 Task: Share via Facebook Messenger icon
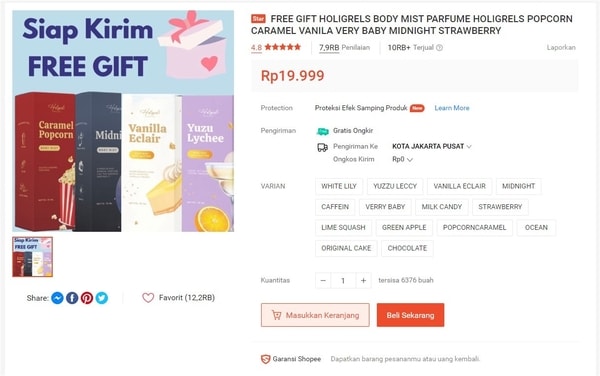pos(57,298)
